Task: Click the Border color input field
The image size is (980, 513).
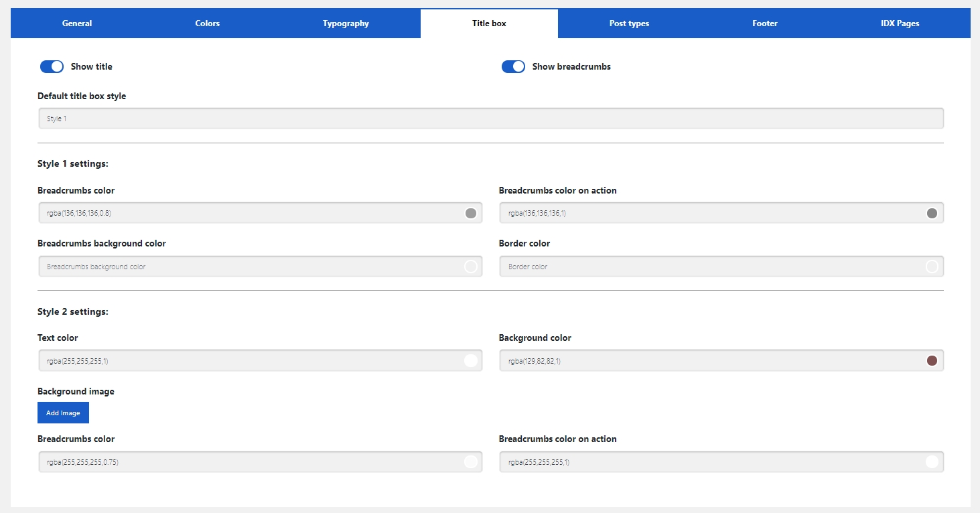Action: tap(710, 267)
